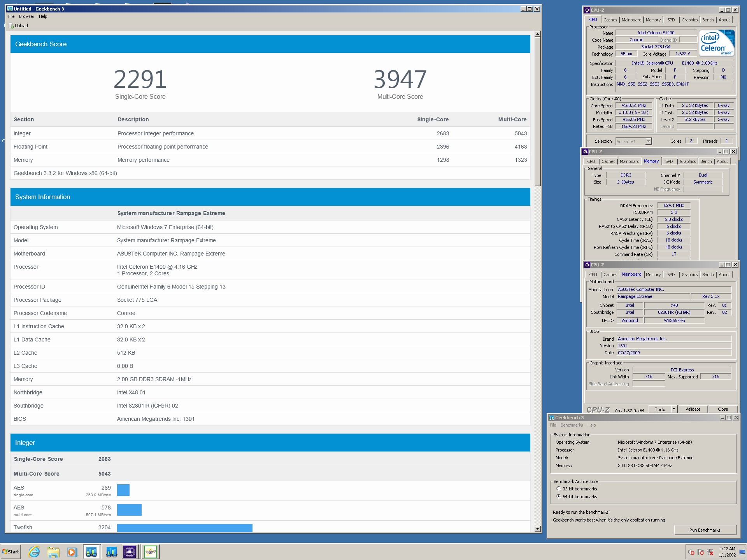Launch Windows Media Player from the taskbar
Viewport: 747px width, 560px height.
[x=72, y=552]
